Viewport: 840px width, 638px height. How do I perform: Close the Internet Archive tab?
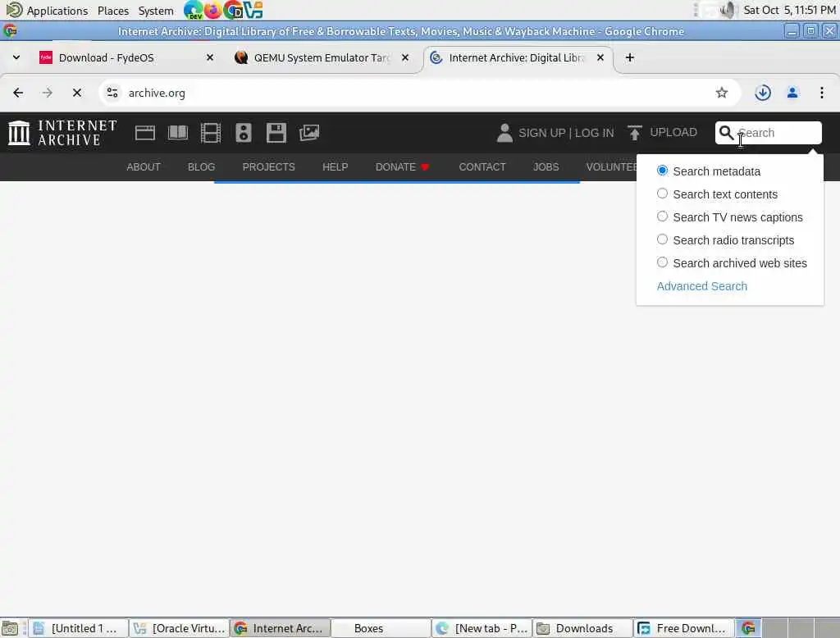(x=600, y=57)
